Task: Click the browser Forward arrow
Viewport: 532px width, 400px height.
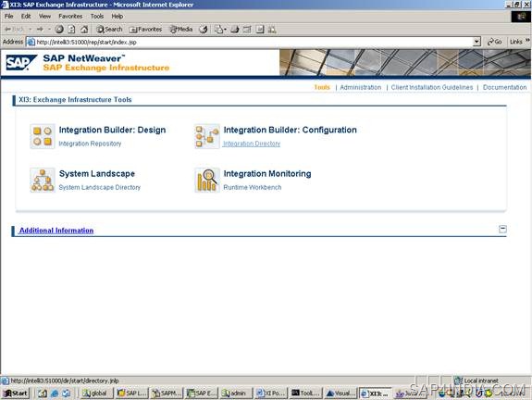Action: tap(40, 30)
